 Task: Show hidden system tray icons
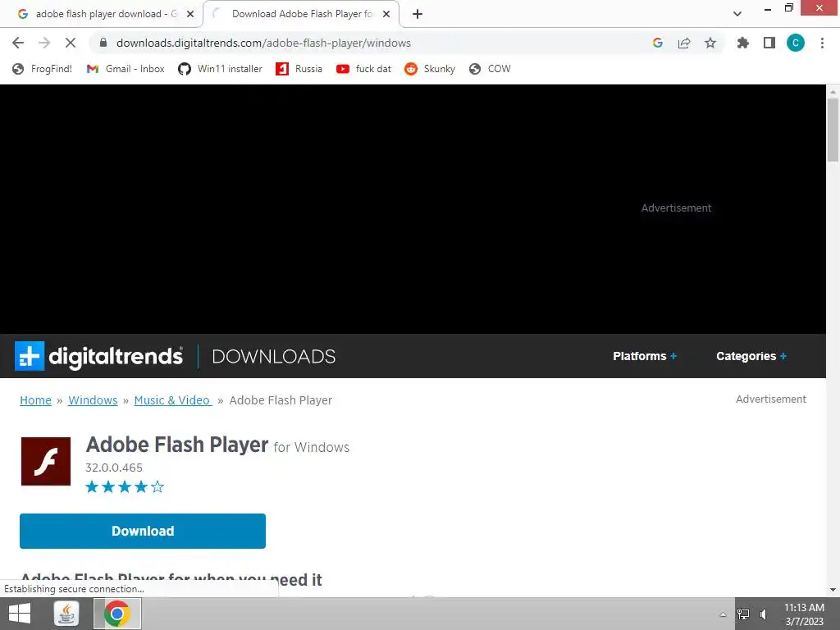point(723,614)
